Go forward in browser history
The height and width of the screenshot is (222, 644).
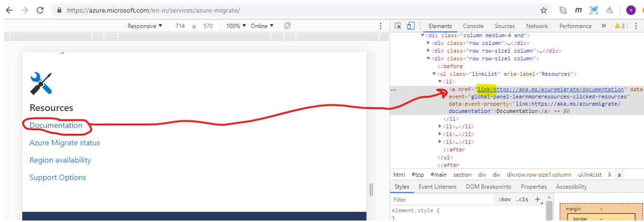(25, 10)
